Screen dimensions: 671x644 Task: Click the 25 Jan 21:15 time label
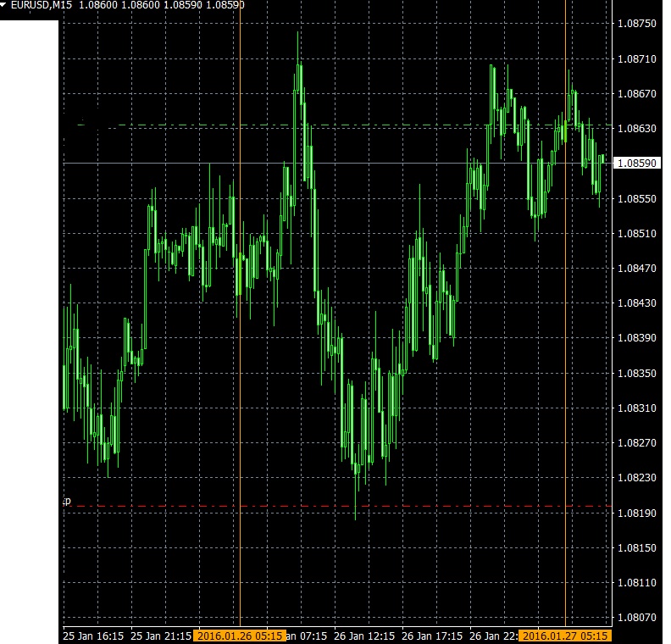click(x=161, y=636)
